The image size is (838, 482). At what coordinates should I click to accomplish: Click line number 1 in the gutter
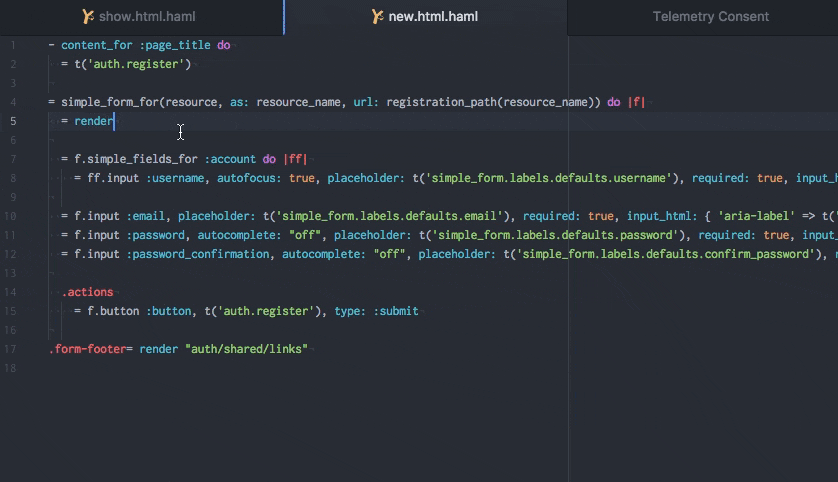[x=13, y=45]
